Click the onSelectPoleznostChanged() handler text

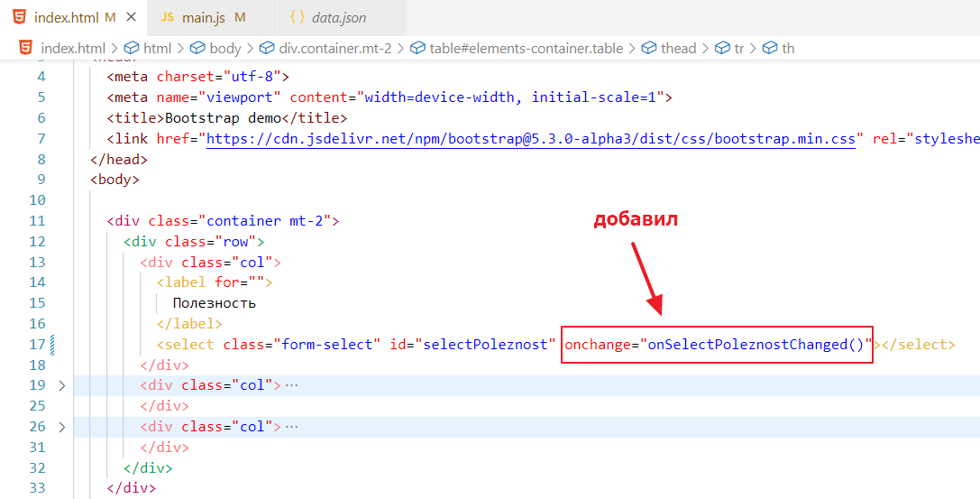pos(756,345)
